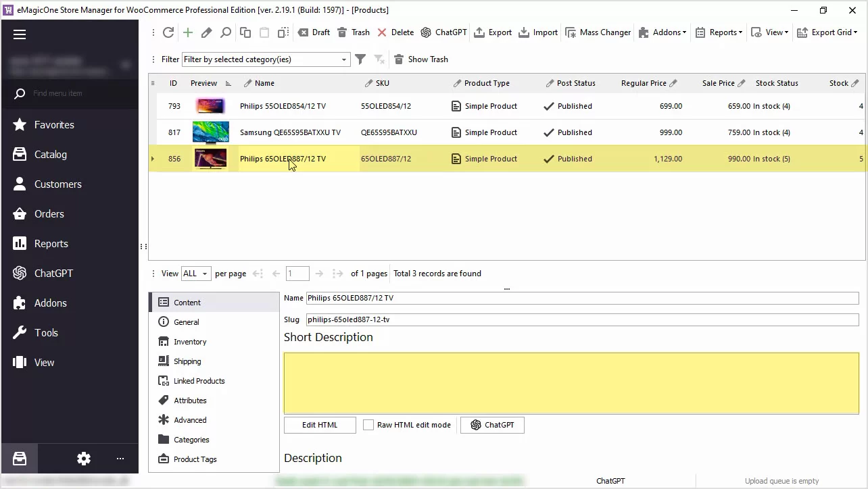The width and height of the screenshot is (868, 489).
Task: Enable Raw HTML edit mode checkbox
Action: pyautogui.click(x=368, y=425)
